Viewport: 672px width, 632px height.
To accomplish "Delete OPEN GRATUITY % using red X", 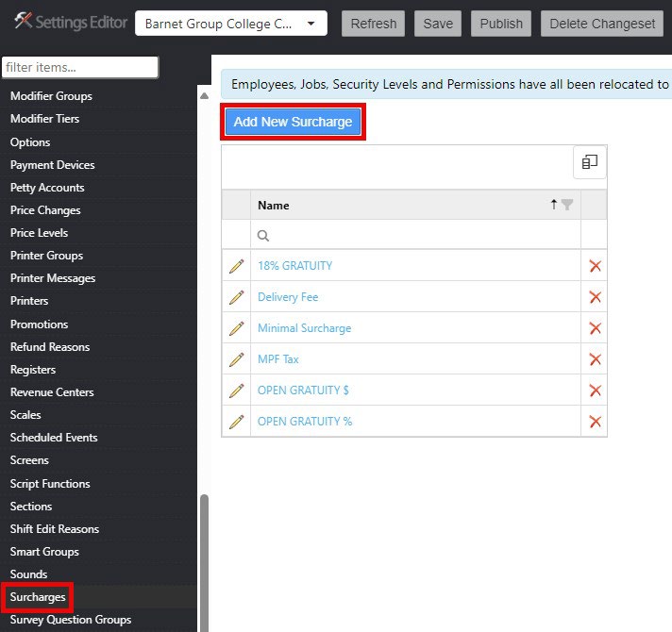I will tap(595, 422).
